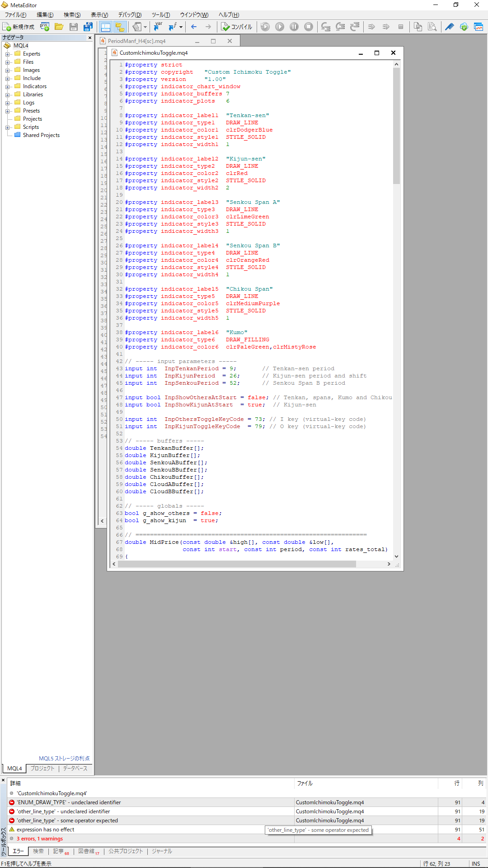Image resolution: width=488 pixels, height=868 pixels.
Task: Open a file with the folder icon
Action: pos(59,27)
